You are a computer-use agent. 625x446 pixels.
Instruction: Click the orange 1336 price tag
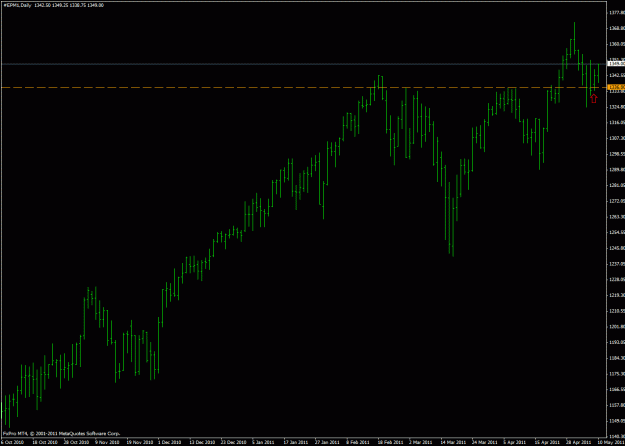(x=615, y=87)
